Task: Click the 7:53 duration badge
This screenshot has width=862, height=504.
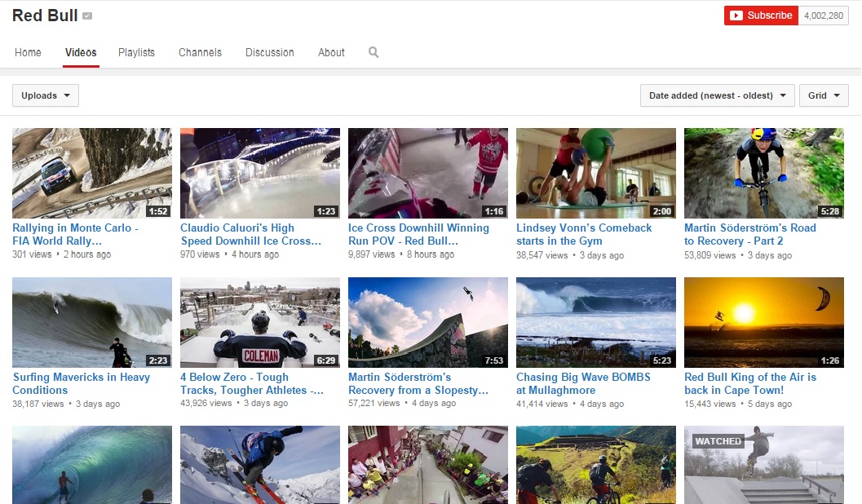Action: pos(493,360)
